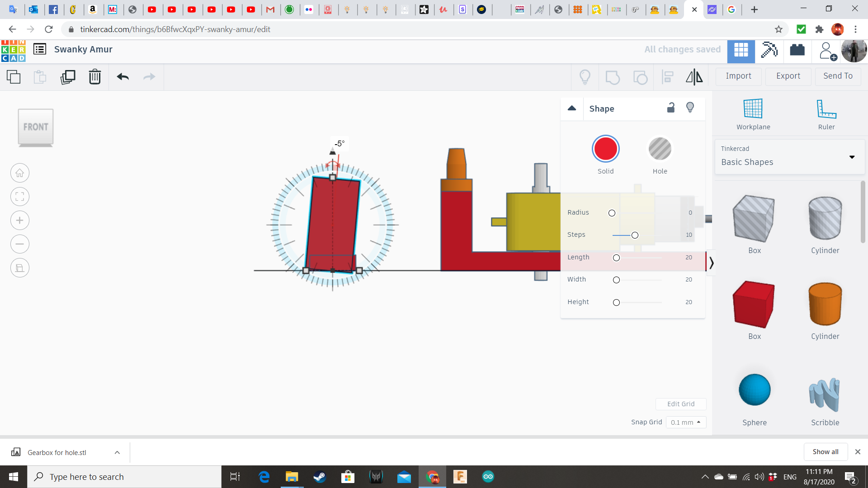
Task: Click the Export button
Action: pos(788,76)
